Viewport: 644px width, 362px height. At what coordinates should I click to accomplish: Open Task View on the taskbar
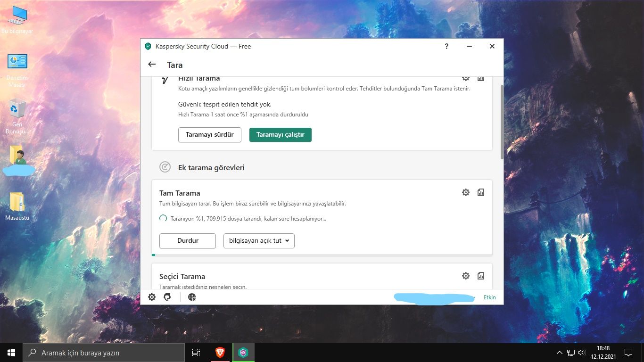coord(196,353)
